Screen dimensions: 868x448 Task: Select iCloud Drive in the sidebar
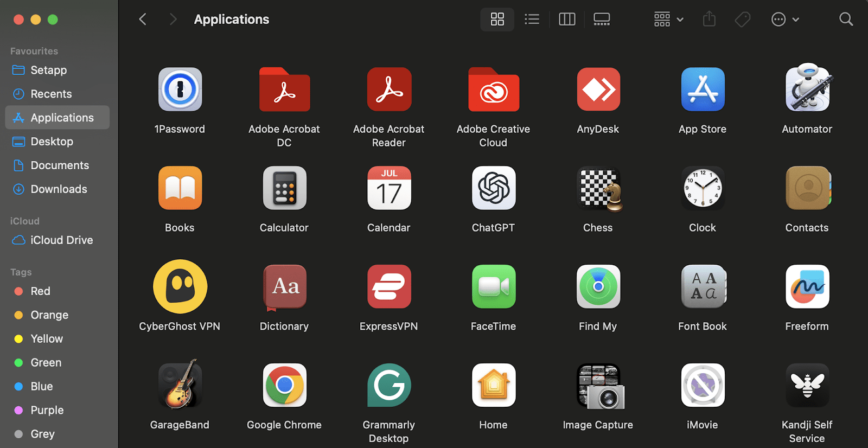[x=61, y=240]
